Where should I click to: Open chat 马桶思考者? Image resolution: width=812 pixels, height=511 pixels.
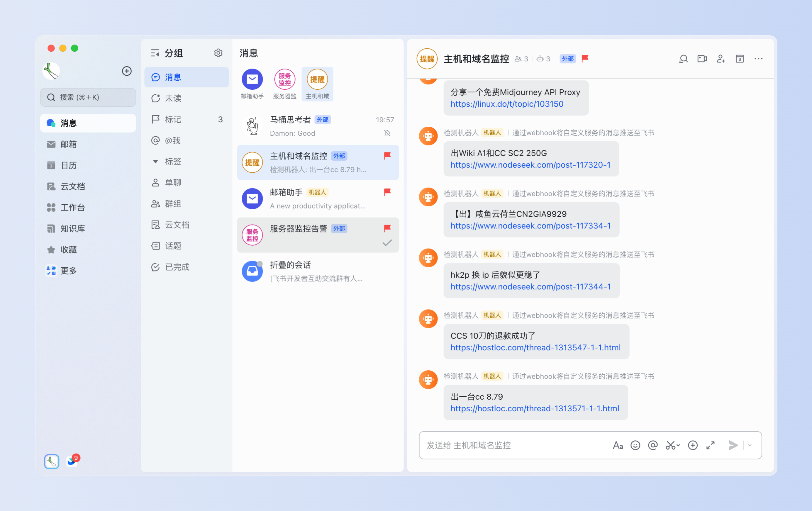[318, 126]
